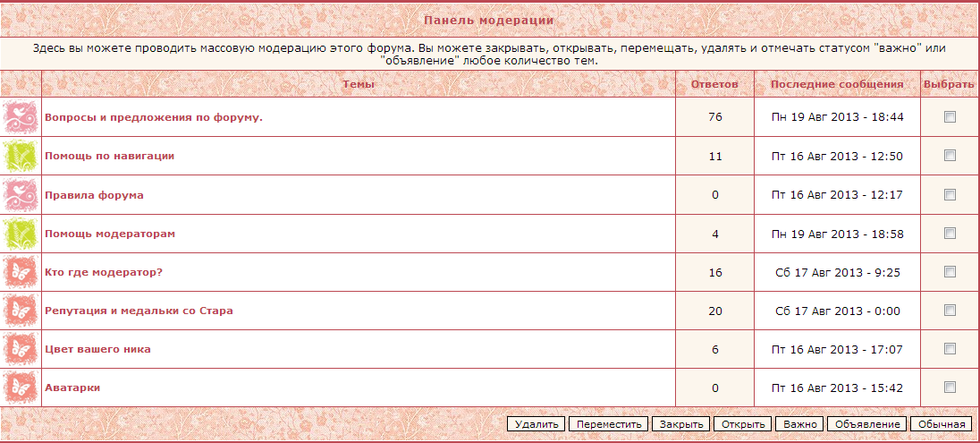980x443 pixels.
Task: Mark selected topics with the "Важно" button
Action: tap(799, 424)
